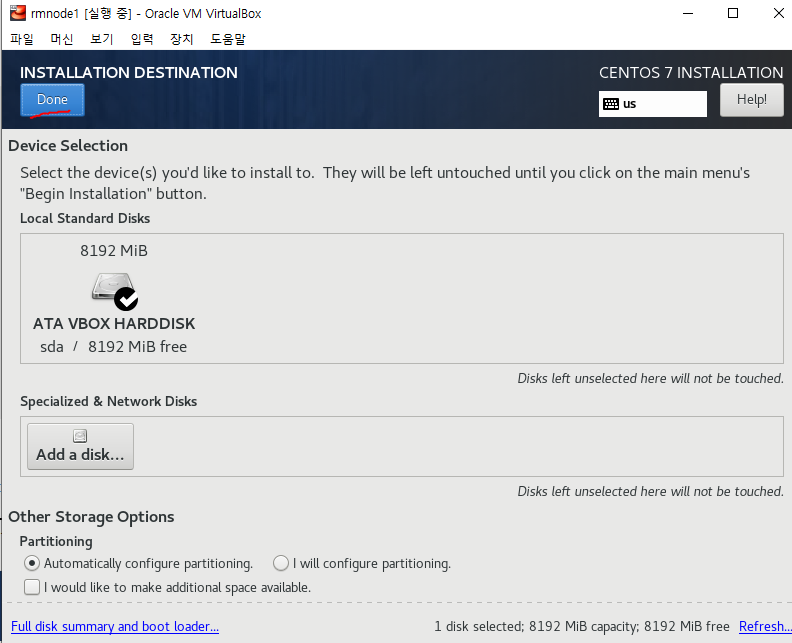The height and width of the screenshot is (643, 792).
Task: Click the INSTALLATION DESTINATION title
Action: pyautogui.click(x=129, y=73)
